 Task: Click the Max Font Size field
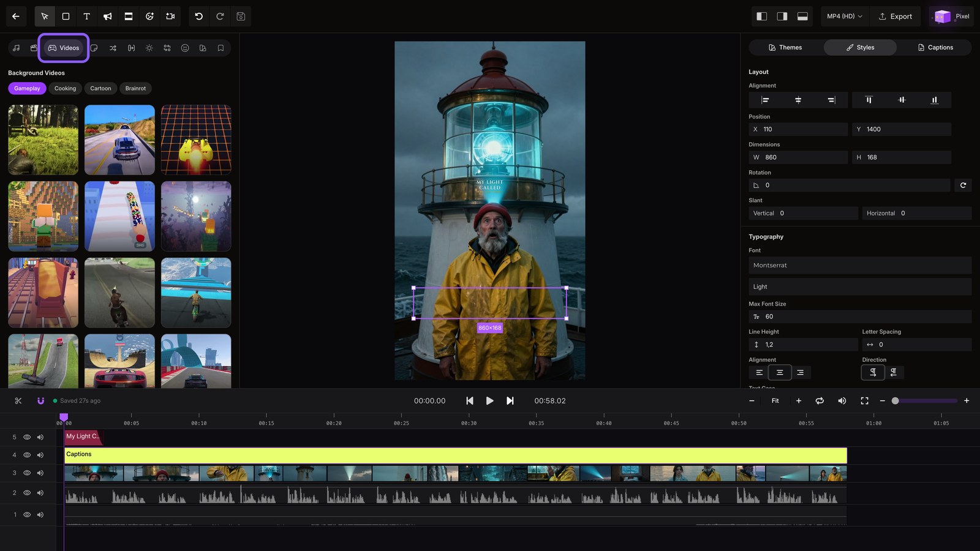point(860,317)
